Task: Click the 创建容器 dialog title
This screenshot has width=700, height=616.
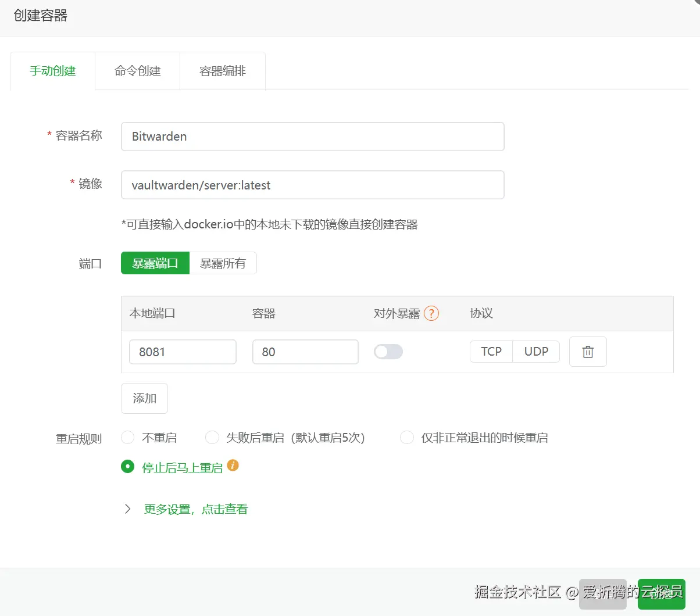Action: pos(41,16)
